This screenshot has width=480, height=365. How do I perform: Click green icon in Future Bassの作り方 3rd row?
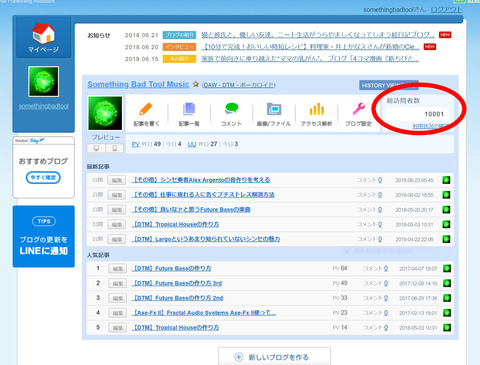pos(447,283)
